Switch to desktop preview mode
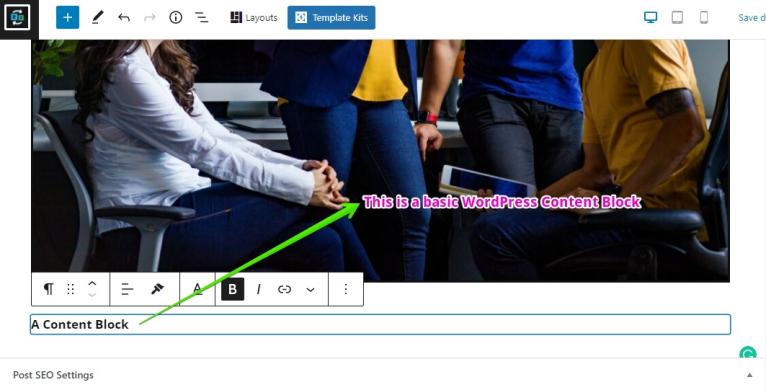The width and height of the screenshot is (766, 390). [x=651, y=18]
